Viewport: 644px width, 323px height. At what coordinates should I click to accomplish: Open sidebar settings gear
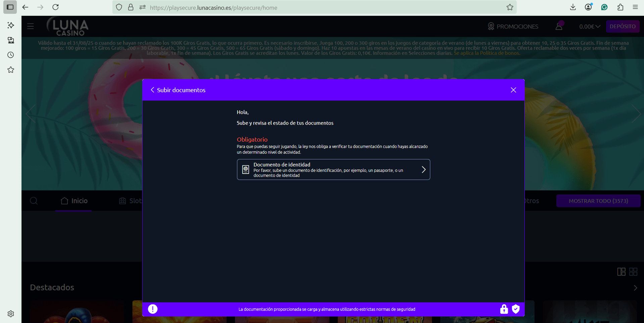[11, 314]
